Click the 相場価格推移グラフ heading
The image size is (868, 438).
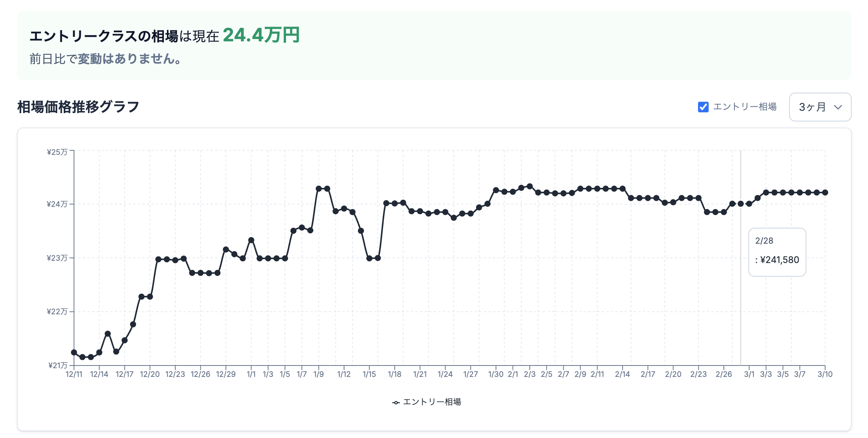click(x=79, y=107)
